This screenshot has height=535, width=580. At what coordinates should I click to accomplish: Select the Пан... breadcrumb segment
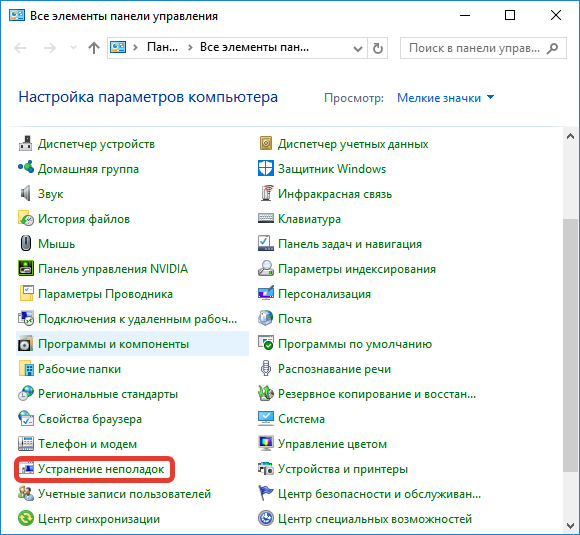tap(162, 47)
